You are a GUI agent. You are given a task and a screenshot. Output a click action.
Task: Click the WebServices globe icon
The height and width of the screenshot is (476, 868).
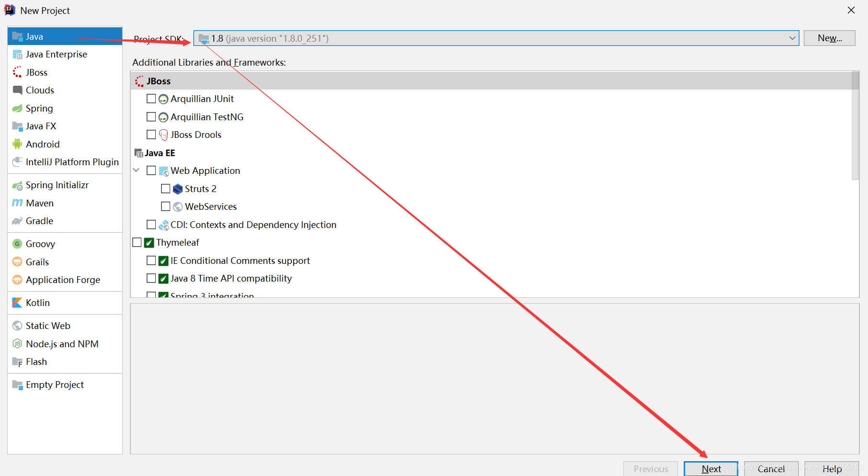pos(178,207)
